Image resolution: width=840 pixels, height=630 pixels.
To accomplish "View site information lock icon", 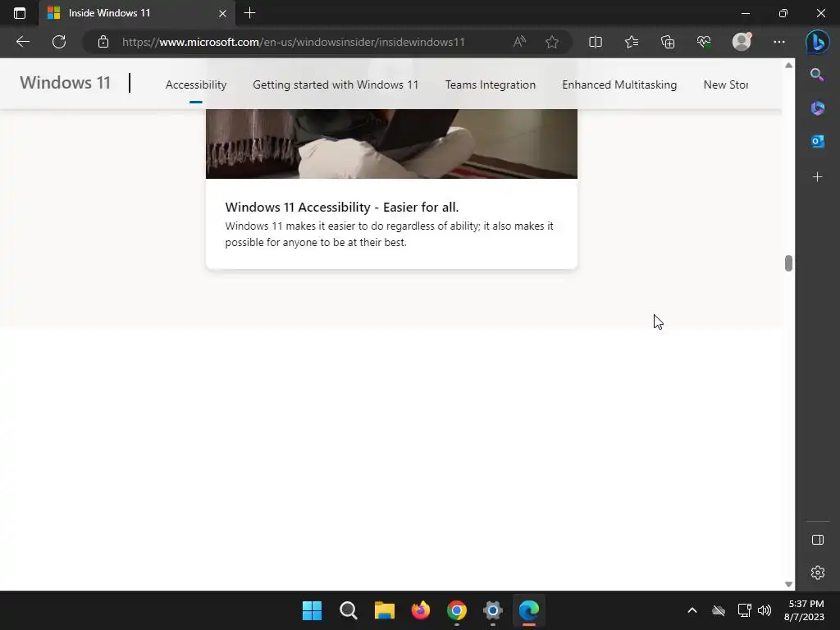I will tap(103, 42).
